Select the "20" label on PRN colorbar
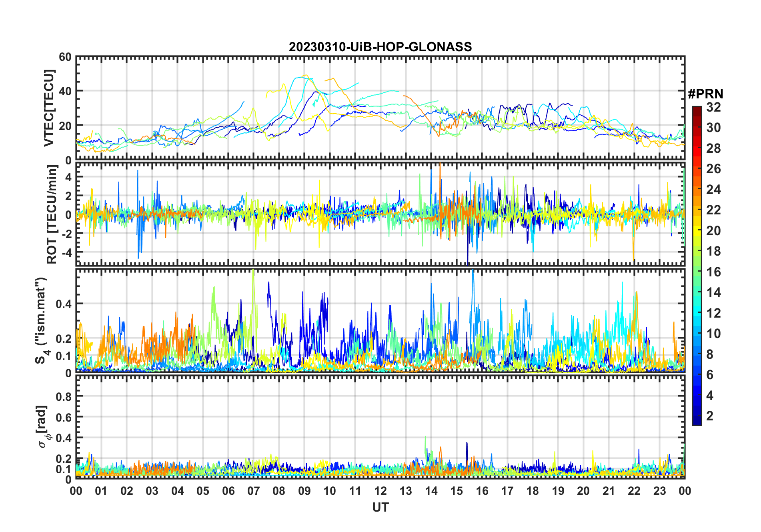 click(713, 231)
